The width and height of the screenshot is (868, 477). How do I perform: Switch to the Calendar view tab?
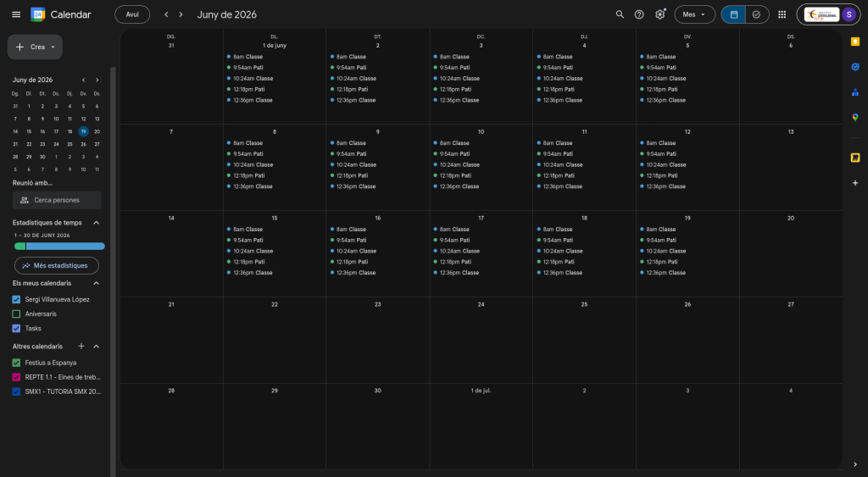(x=733, y=14)
